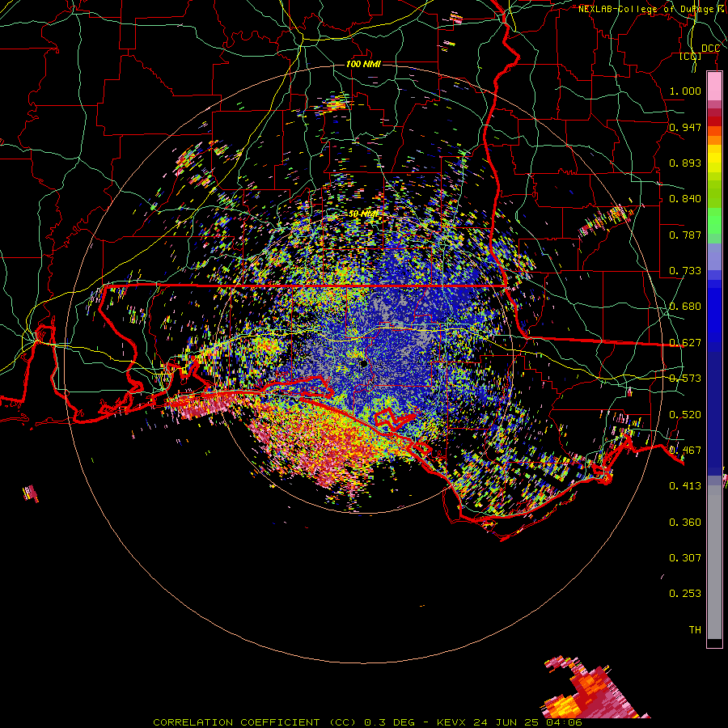The width and height of the screenshot is (728, 728).
Task: Click the 0.253 scale value
Action: (x=685, y=594)
